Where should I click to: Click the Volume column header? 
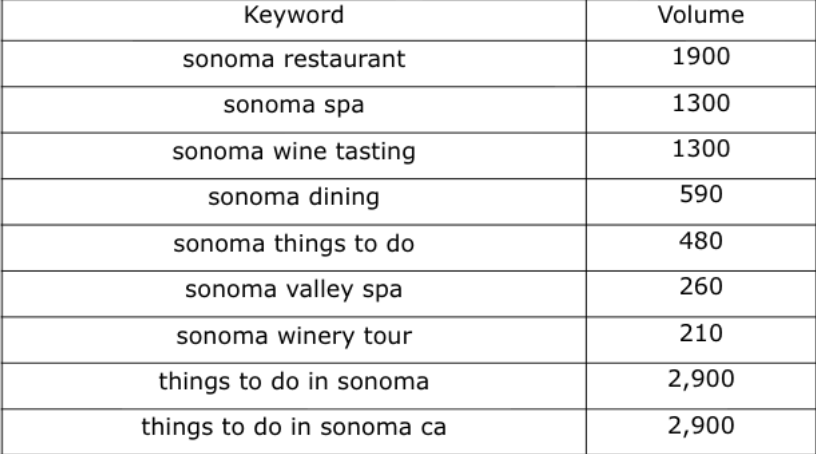pos(700,15)
